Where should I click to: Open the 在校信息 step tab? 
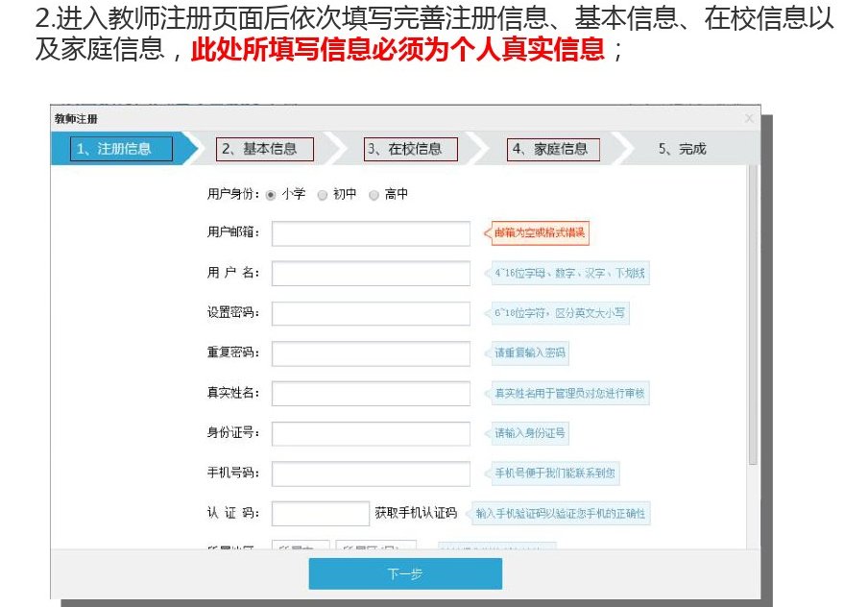[x=411, y=149]
